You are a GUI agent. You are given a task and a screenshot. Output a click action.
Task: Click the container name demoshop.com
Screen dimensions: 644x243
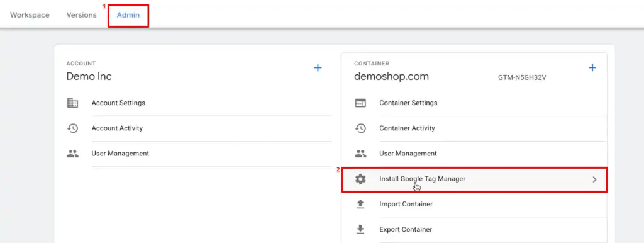coord(391,76)
